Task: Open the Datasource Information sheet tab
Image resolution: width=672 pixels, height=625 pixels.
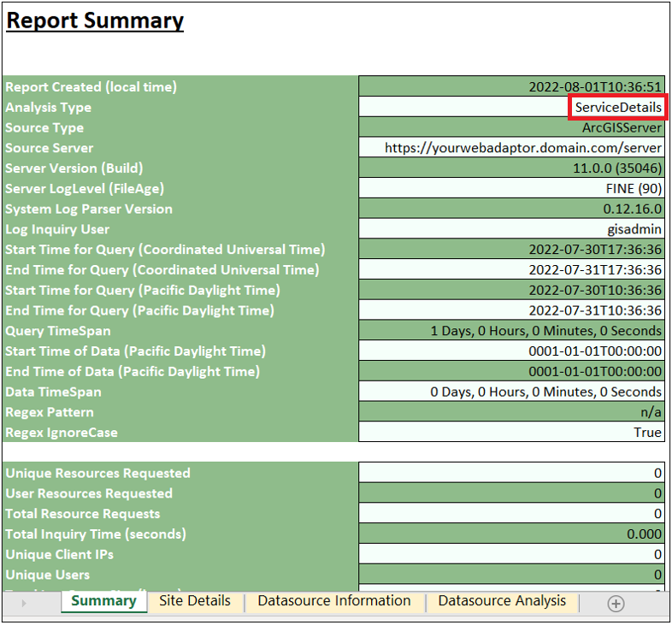Action: pyautogui.click(x=334, y=601)
